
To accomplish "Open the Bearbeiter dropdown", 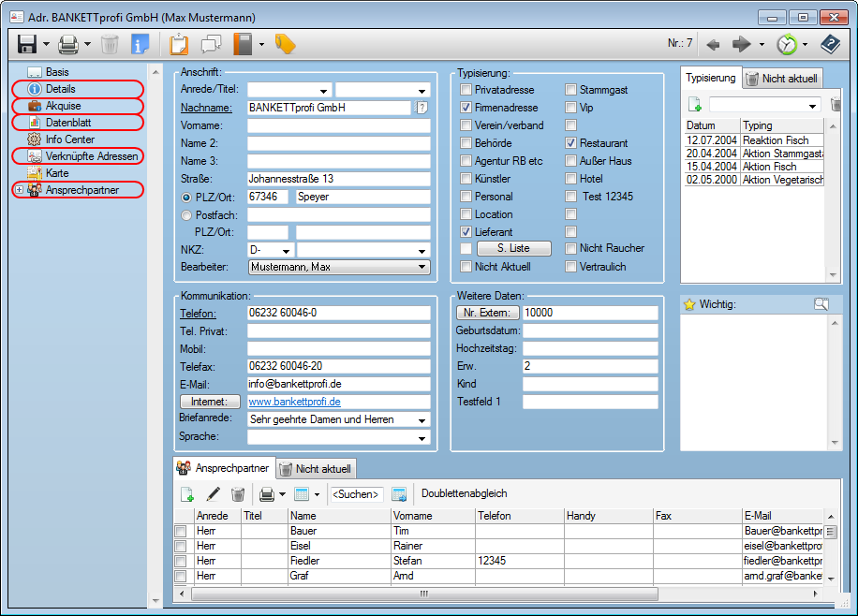I will pos(422,267).
